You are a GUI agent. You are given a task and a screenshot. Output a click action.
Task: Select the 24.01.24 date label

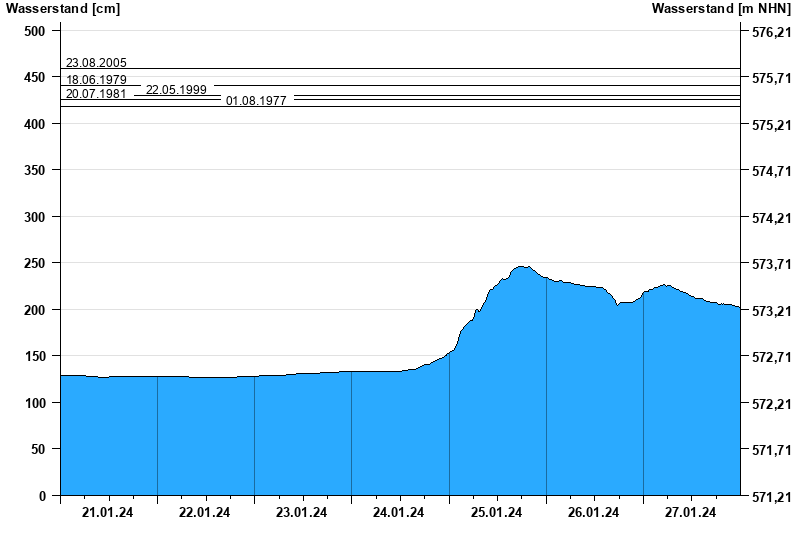coord(399,513)
